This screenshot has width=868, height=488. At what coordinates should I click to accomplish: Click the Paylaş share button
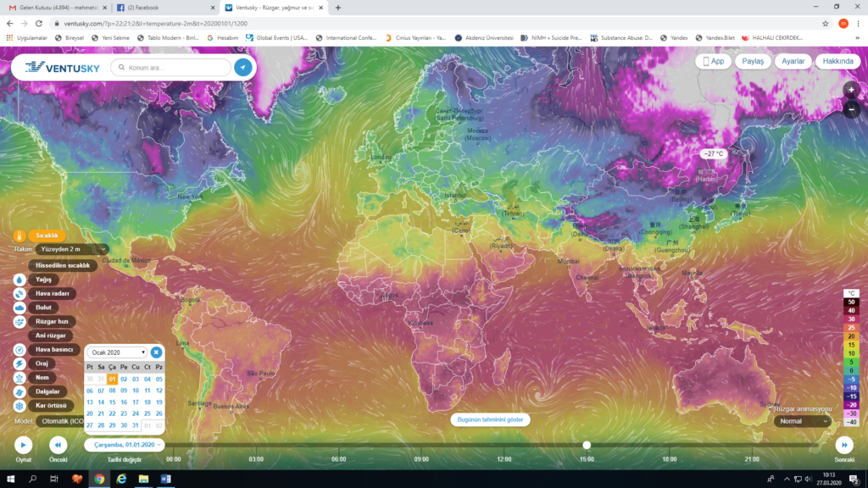(x=753, y=61)
